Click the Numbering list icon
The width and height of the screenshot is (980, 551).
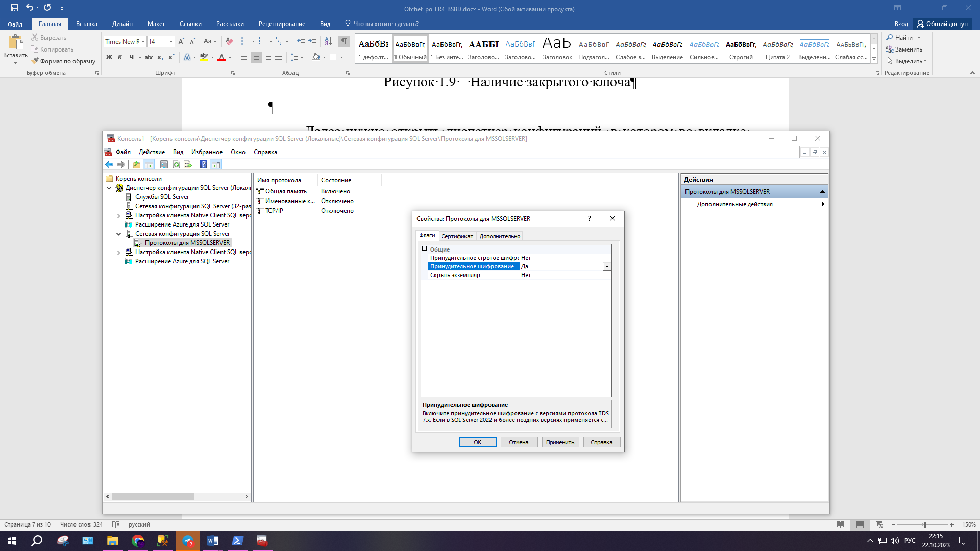(x=262, y=41)
